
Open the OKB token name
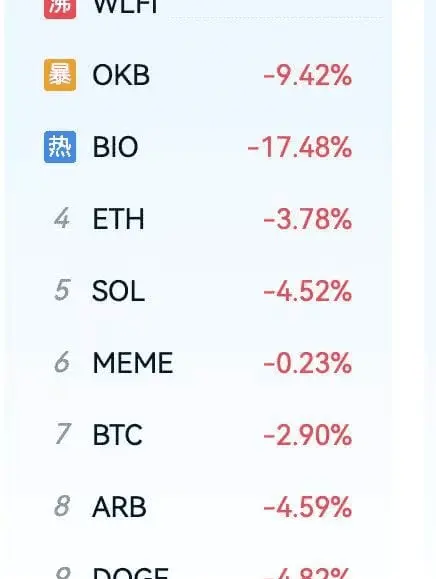(121, 75)
